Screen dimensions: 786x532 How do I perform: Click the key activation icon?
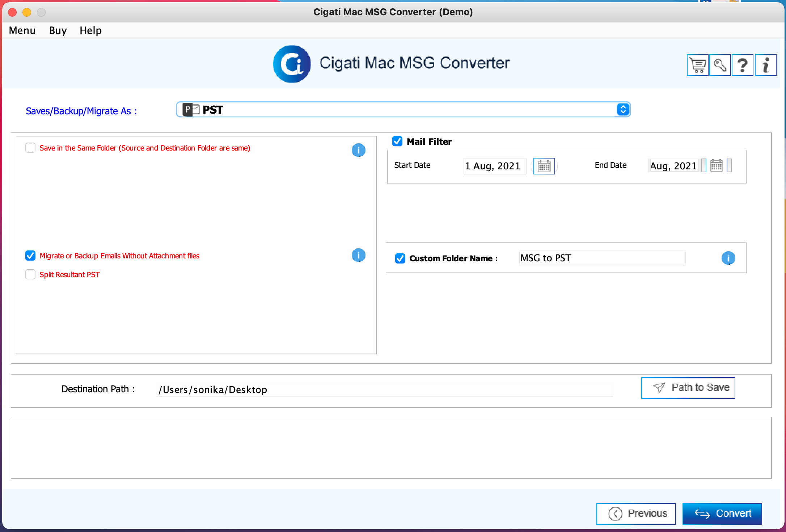tap(720, 65)
